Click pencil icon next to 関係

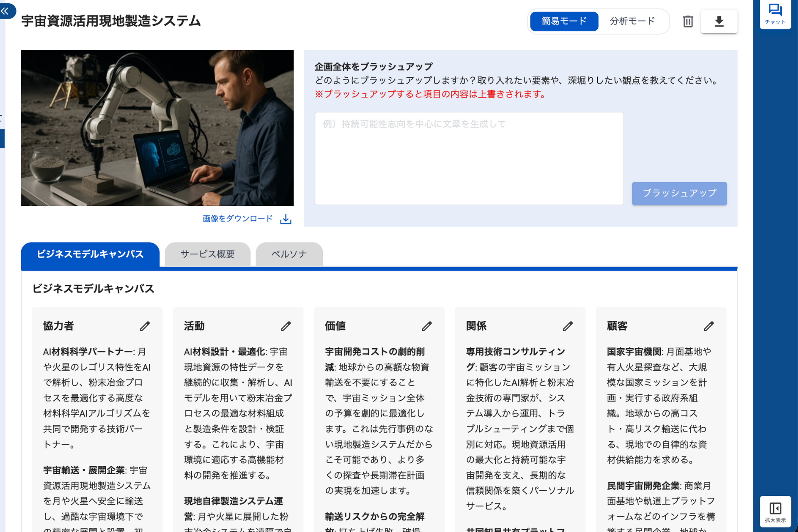(568, 326)
